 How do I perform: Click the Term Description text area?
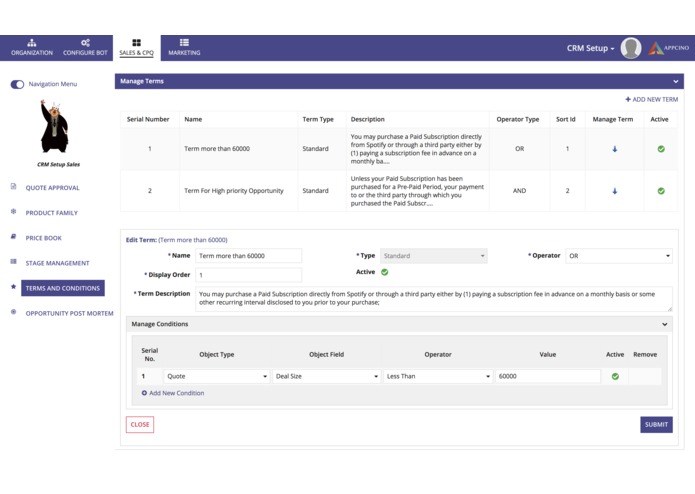pyautogui.click(x=433, y=299)
